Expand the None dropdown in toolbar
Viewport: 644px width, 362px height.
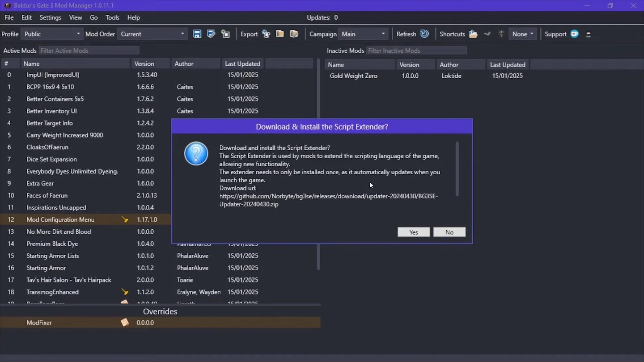[x=522, y=34]
